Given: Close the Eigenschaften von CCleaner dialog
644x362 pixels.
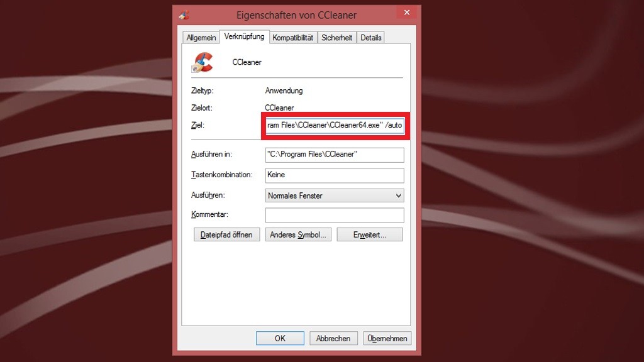Looking at the screenshot, I should click(x=406, y=13).
